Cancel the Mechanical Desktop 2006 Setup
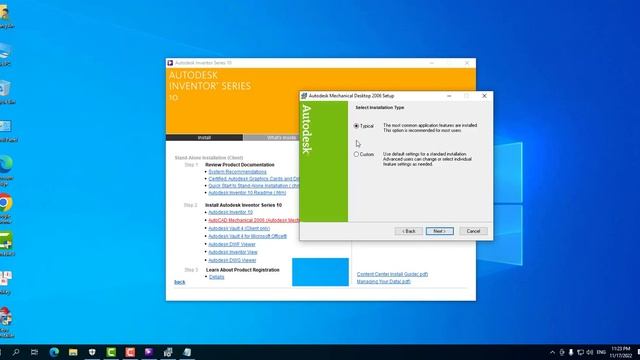Viewport: 640px width, 360px height. pos(473,231)
